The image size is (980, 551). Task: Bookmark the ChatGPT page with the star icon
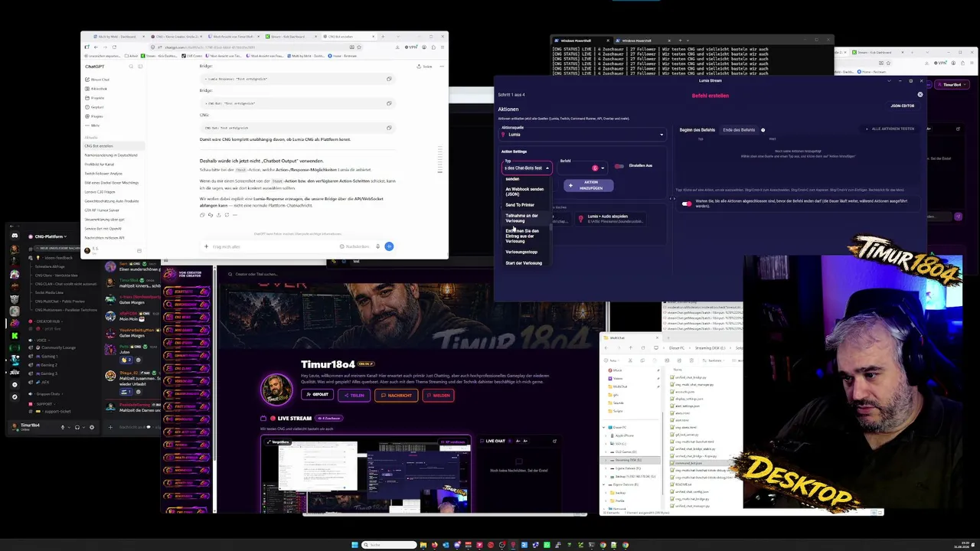[359, 47]
